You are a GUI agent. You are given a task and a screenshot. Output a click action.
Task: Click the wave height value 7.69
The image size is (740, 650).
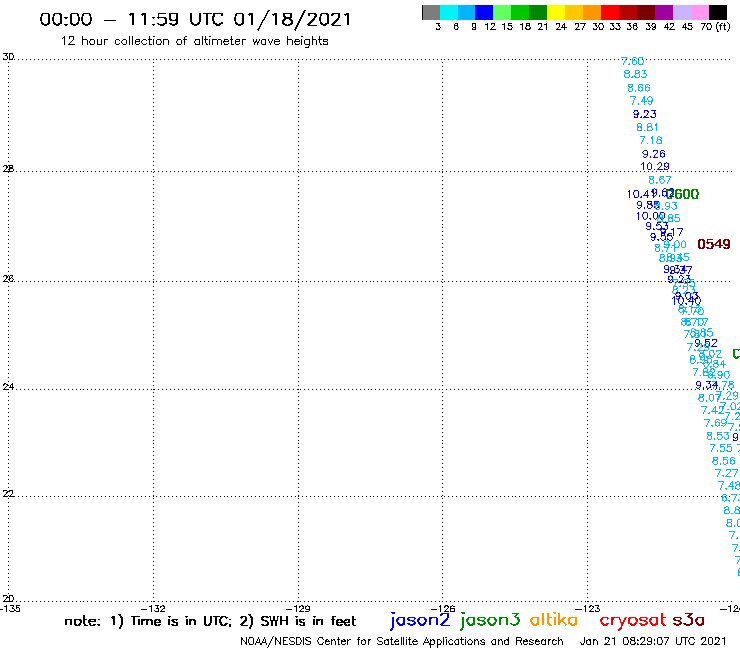(x=715, y=423)
